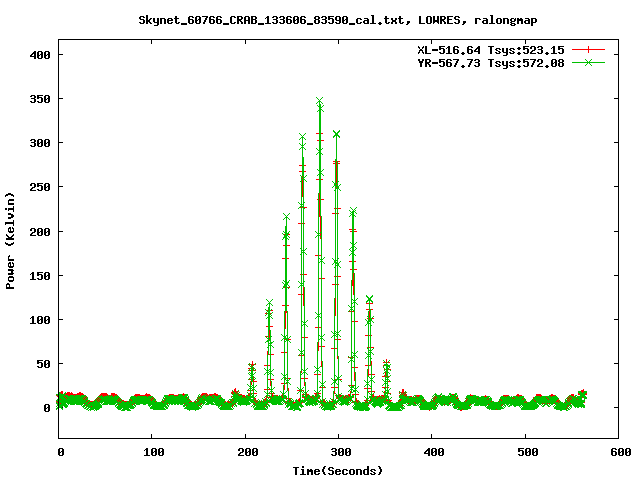The height and width of the screenshot is (480, 640).
Task: Click the tallest green peak marker near 350 Kelvin
Action: (x=320, y=101)
